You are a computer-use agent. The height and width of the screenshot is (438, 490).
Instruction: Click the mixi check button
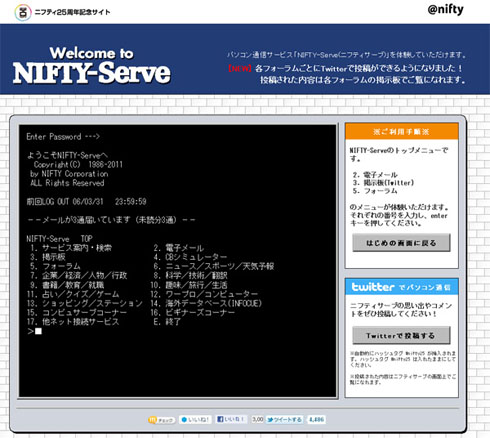point(161,420)
